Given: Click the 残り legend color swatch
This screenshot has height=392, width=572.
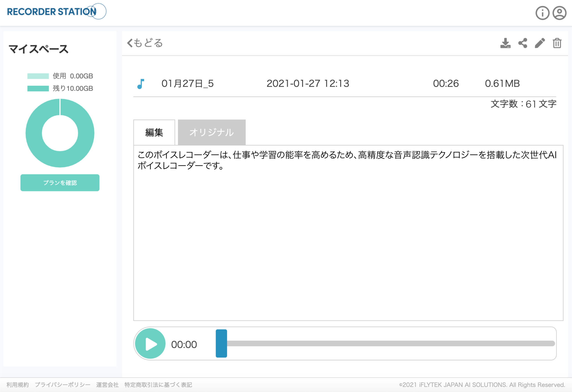Looking at the screenshot, I should pyautogui.click(x=38, y=89).
